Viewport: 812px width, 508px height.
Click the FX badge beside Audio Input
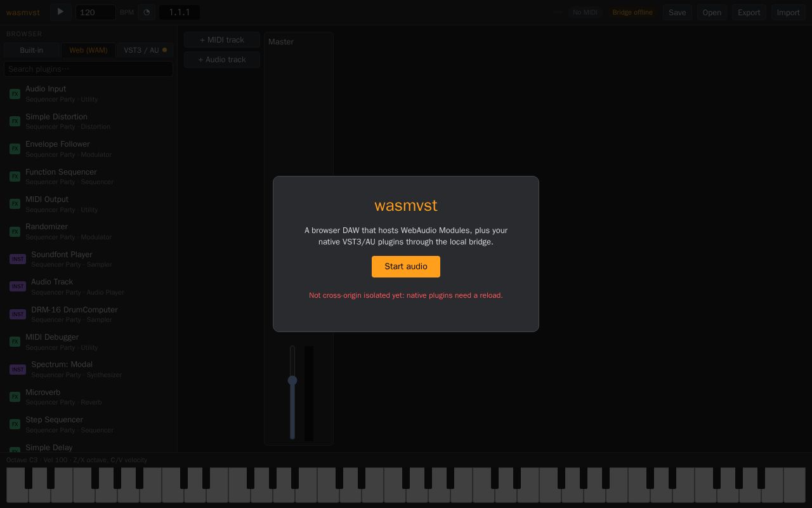coord(15,94)
